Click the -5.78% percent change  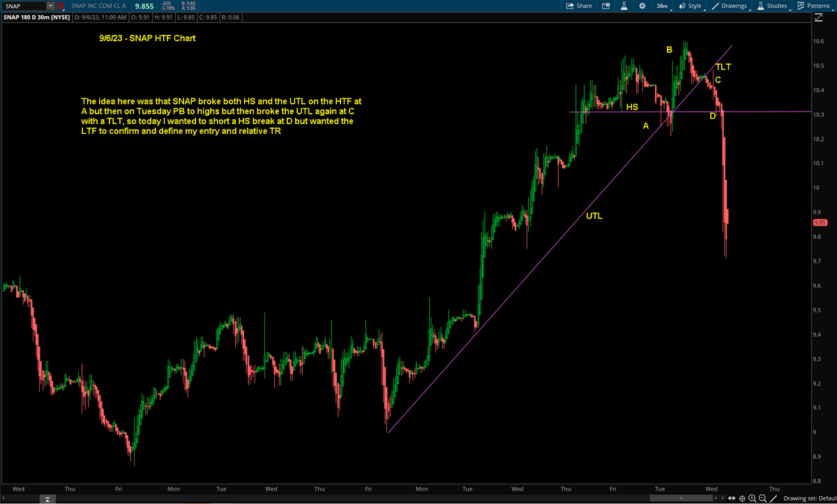coord(166,8)
